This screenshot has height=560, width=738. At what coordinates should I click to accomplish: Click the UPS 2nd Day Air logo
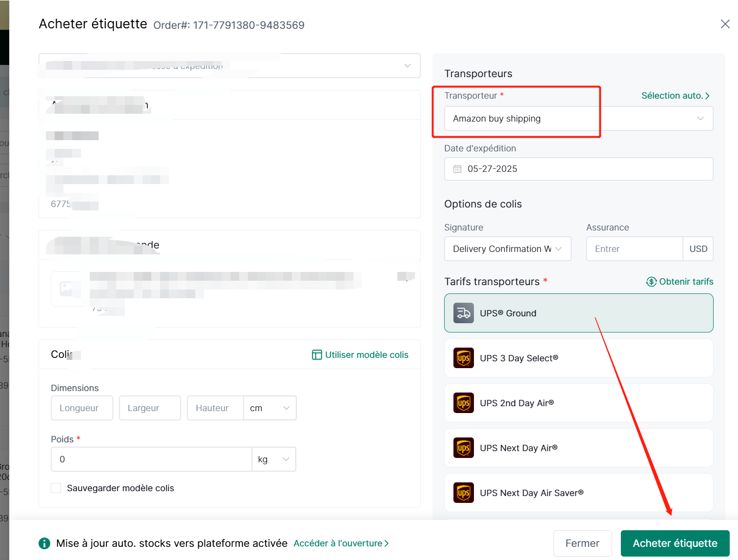(463, 403)
